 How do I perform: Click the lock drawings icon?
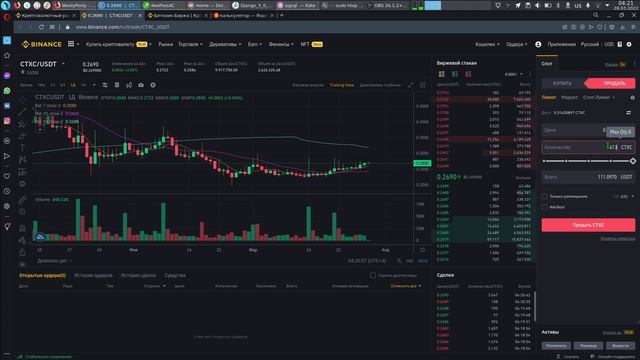coord(22,252)
